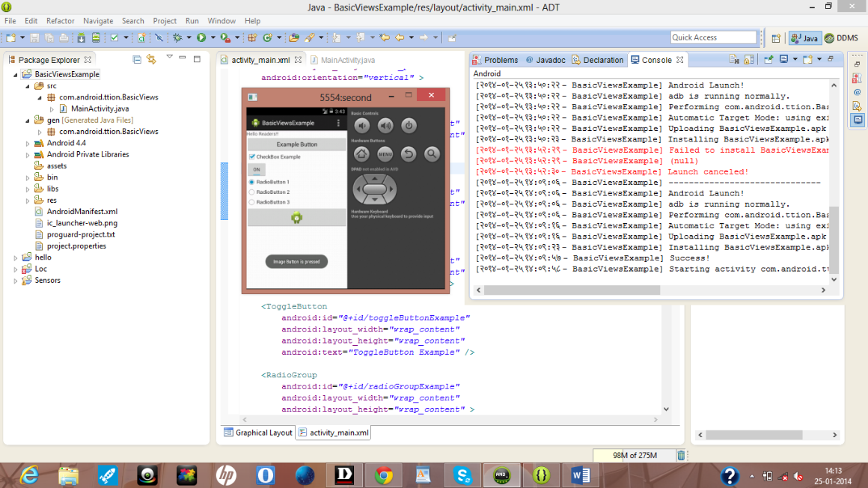Image resolution: width=868 pixels, height=488 pixels.
Task: Click the New Java Class icon
Action: click(267, 37)
